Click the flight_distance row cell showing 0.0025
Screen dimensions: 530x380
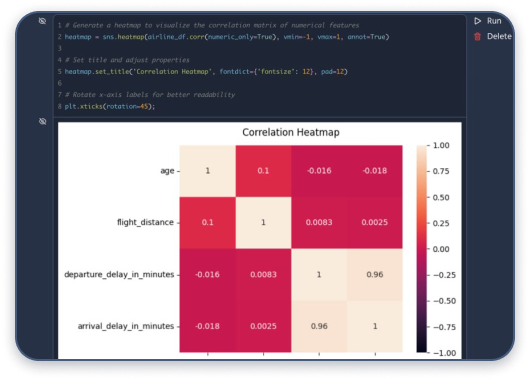coord(375,222)
